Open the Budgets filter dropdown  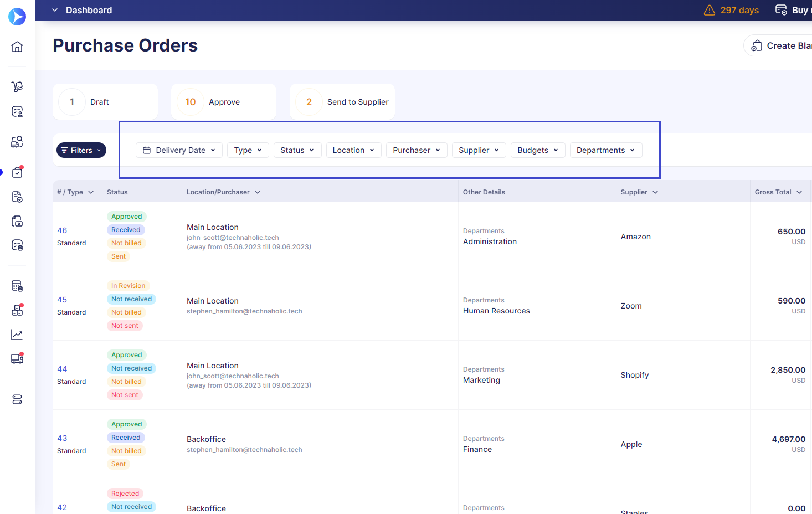click(538, 150)
